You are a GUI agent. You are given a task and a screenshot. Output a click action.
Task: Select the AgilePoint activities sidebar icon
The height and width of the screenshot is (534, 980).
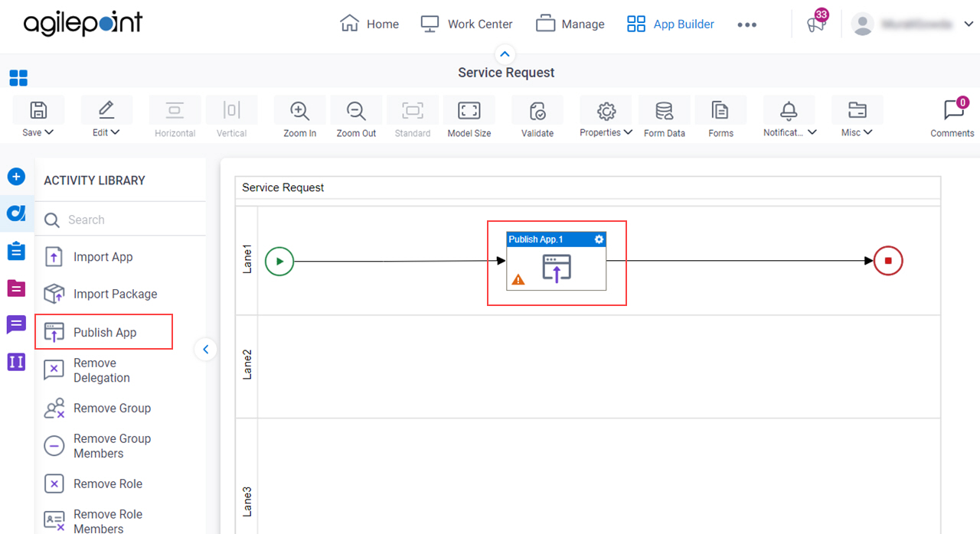[x=17, y=213]
